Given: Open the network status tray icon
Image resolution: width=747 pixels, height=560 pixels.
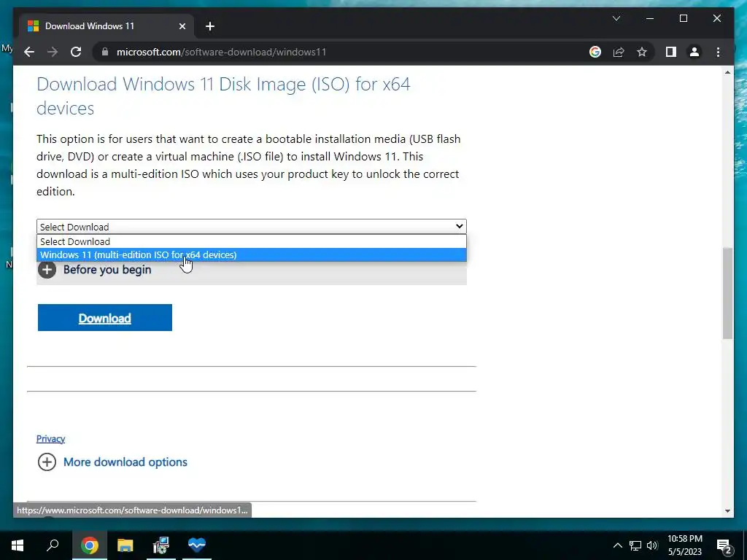Looking at the screenshot, I should coord(635,545).
